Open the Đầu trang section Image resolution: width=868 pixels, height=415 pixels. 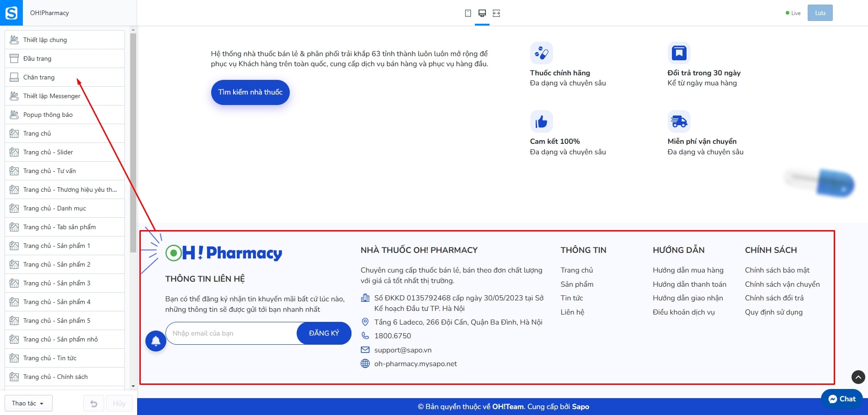64,58
